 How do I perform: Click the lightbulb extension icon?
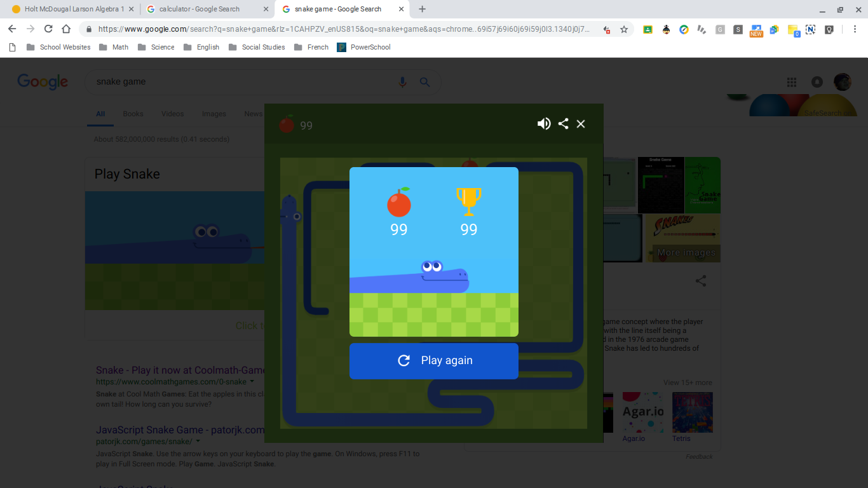click(x=829, y=29)
